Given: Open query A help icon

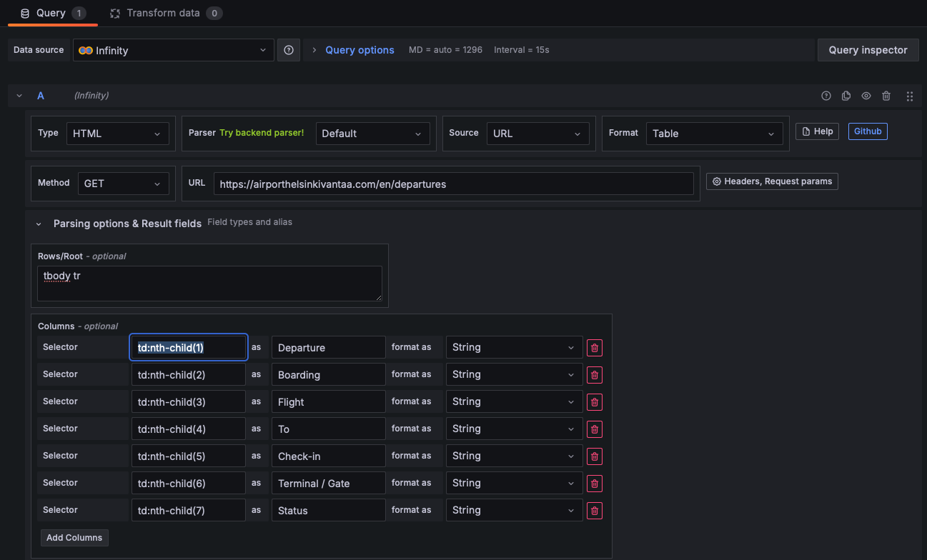Looking at the screenshot, I should coord(826,96).
